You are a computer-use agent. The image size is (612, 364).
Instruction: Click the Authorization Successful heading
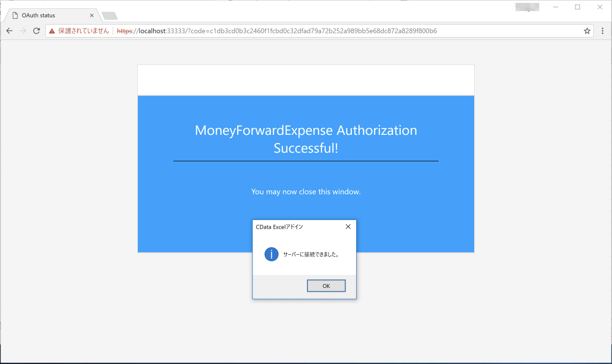tap(306, 139)
